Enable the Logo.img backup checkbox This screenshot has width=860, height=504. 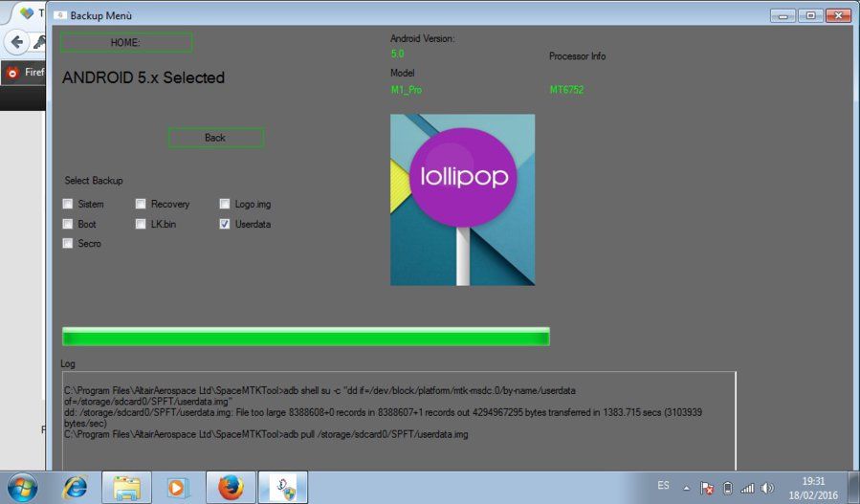click(224, 204)
